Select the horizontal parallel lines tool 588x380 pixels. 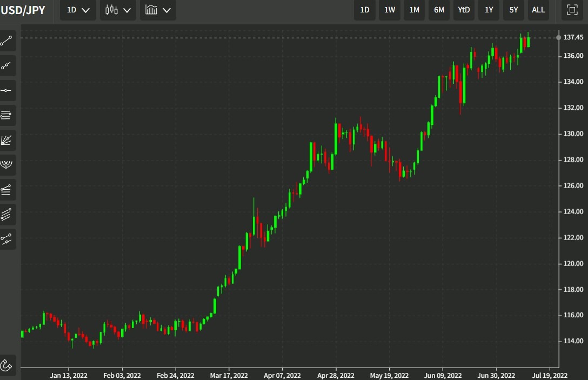coord(6,115)
